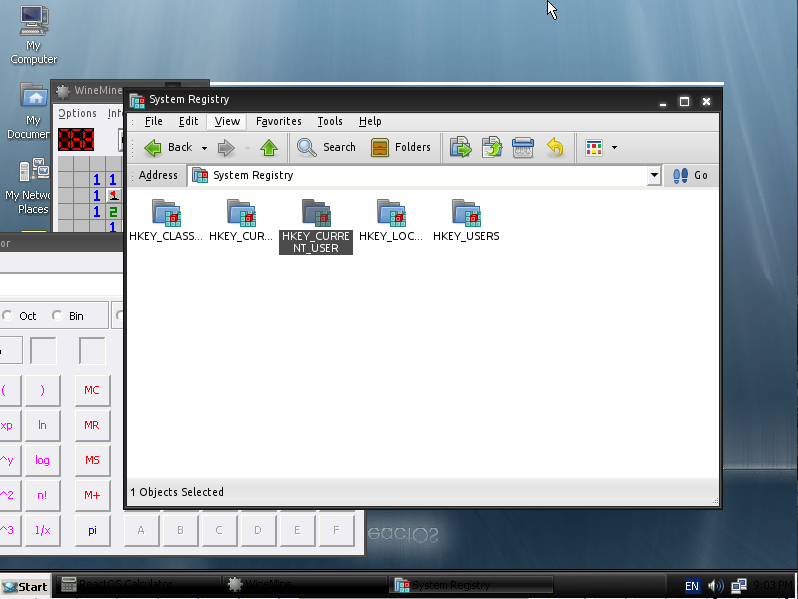
Task: Click the Move To toolbar icon
Action: 460,148
